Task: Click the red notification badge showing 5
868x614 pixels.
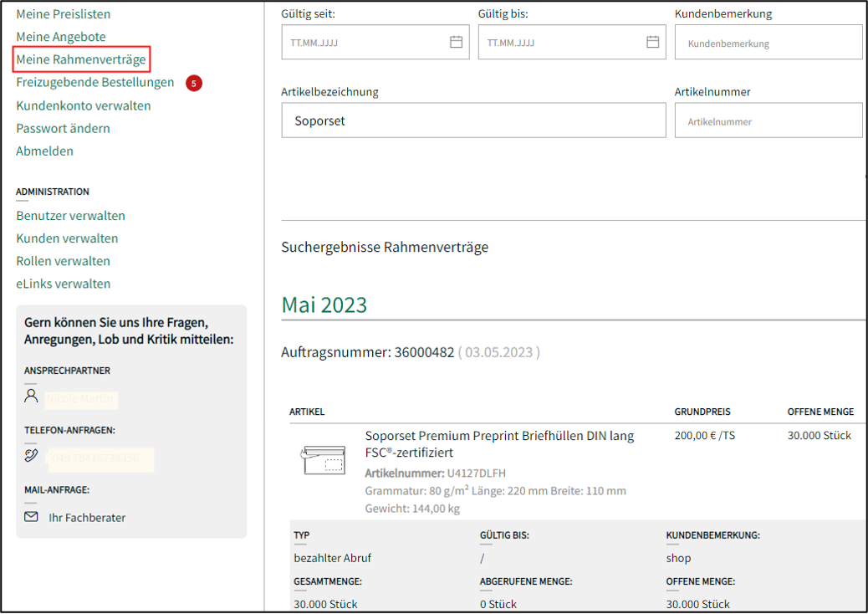Action: tap(194, 83)
